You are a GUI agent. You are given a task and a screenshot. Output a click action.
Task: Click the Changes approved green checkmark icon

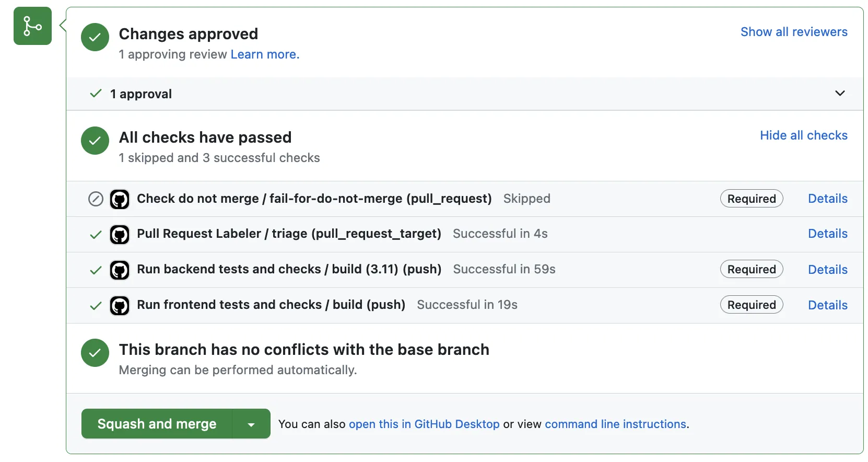tap(95, 37)
